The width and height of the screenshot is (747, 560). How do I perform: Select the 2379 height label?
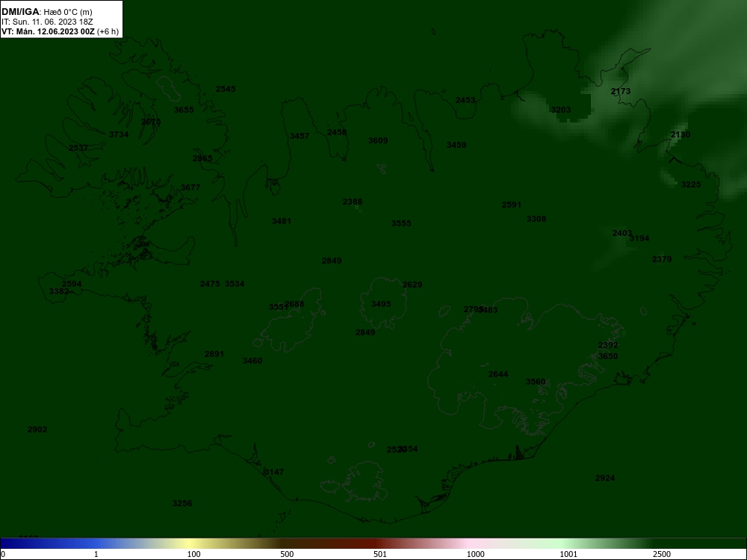tap(662, 259)
